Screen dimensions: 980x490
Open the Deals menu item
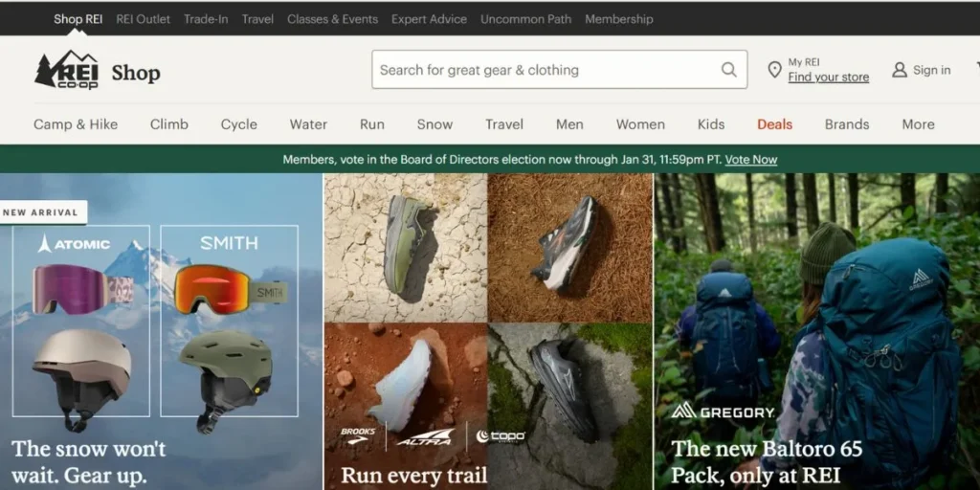774,124
